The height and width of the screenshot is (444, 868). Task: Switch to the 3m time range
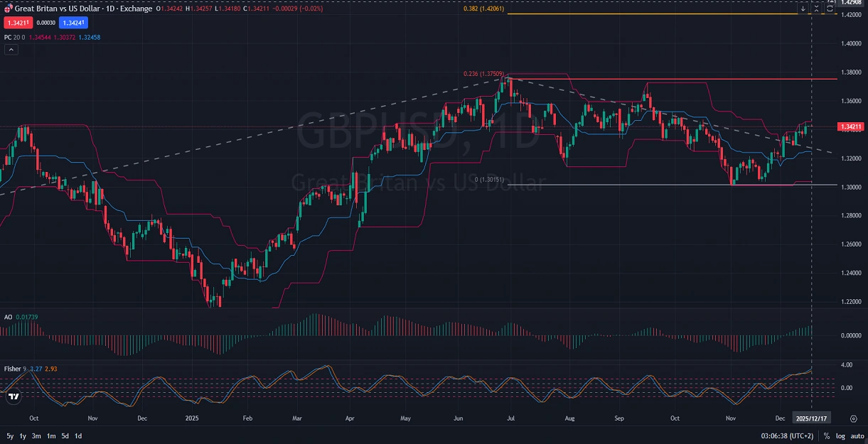(36, 435)
